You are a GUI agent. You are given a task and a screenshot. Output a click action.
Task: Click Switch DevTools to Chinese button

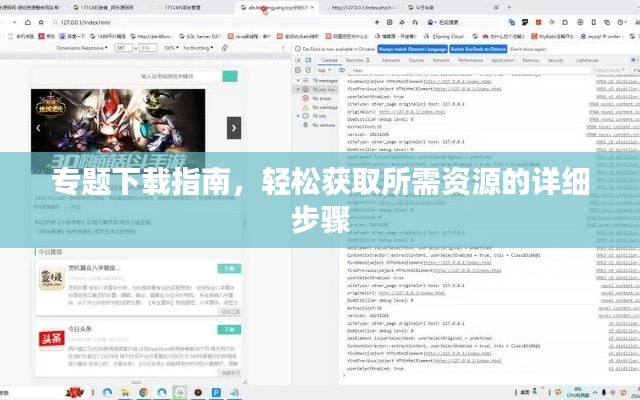[478, 49]
